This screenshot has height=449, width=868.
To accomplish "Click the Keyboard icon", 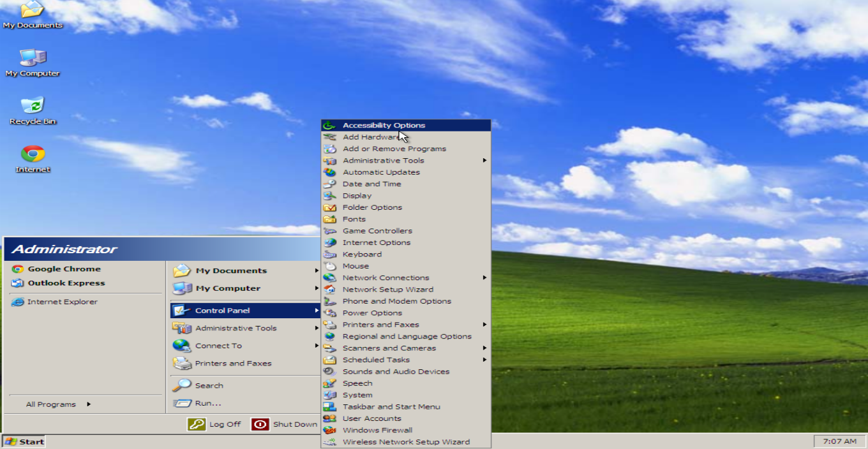I will tap(329, 254).
